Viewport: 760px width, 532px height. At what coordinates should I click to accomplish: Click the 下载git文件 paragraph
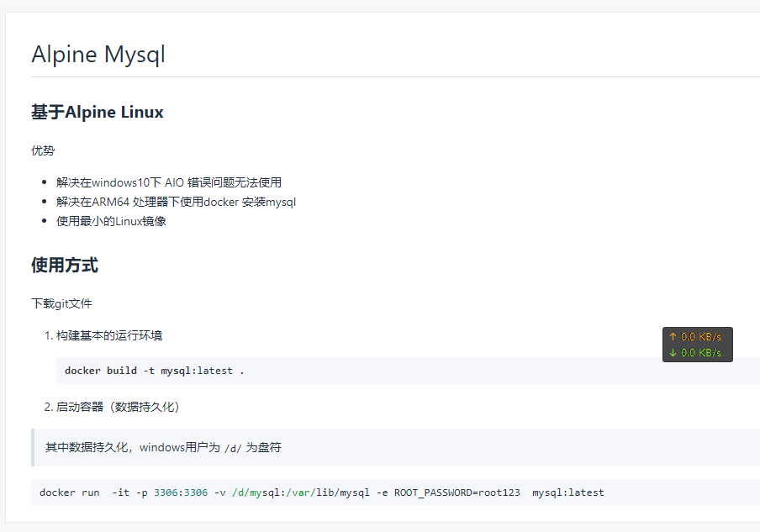(61, 303)
